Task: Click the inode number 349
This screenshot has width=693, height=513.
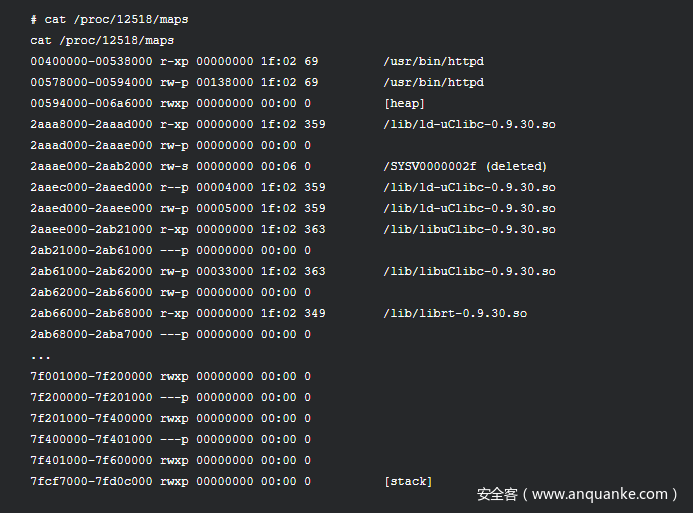Action: [315, 313]
